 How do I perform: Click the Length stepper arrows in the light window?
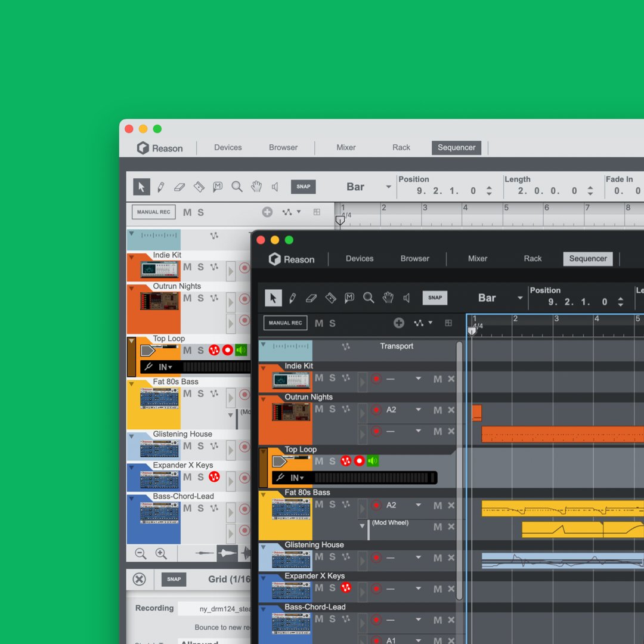tap(590, 191)
